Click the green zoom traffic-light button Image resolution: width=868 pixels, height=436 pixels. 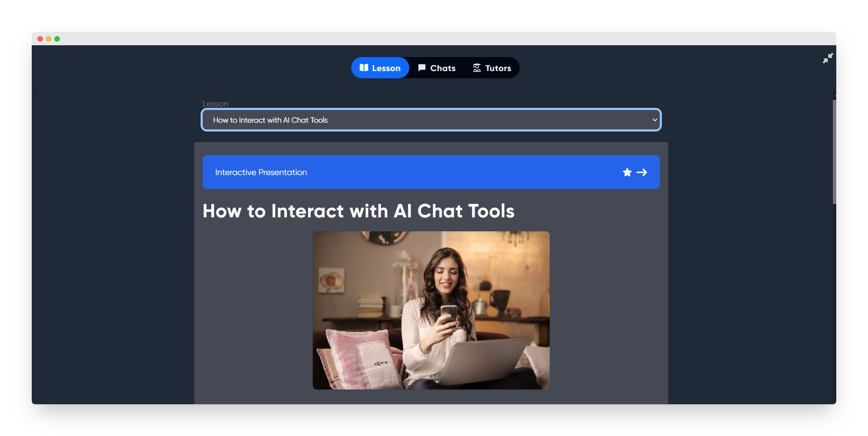click(57, 38)
